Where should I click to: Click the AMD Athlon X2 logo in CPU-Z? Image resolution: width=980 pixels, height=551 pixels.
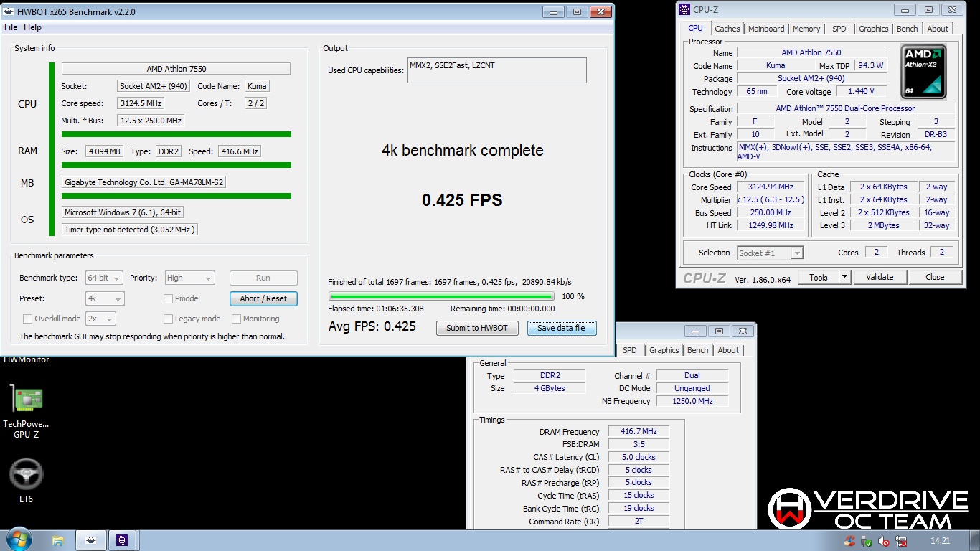[923, 72]
